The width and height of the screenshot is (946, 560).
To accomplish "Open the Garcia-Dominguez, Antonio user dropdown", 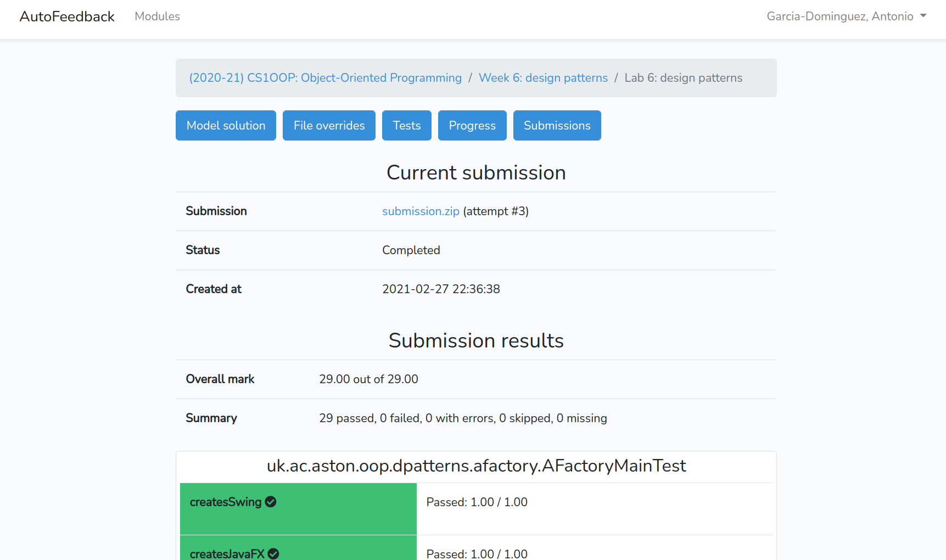I will (x=846, y=16).
